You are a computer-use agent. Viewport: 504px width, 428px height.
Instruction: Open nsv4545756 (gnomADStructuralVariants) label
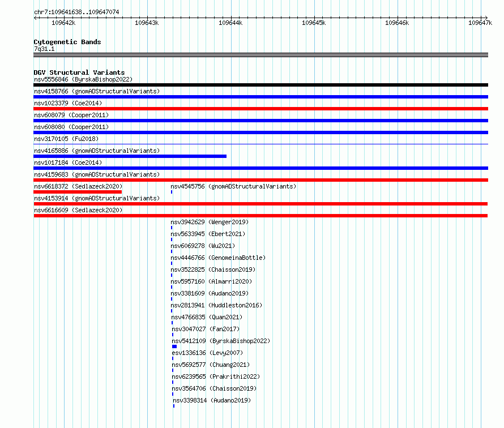tap(233, 186)
